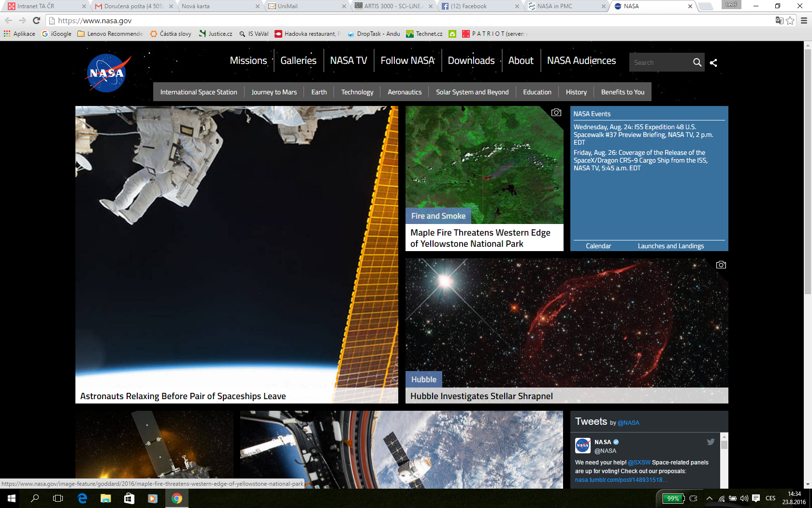Open Maple Fire Threatens Yellowstone headline

[x=480, y=238]
